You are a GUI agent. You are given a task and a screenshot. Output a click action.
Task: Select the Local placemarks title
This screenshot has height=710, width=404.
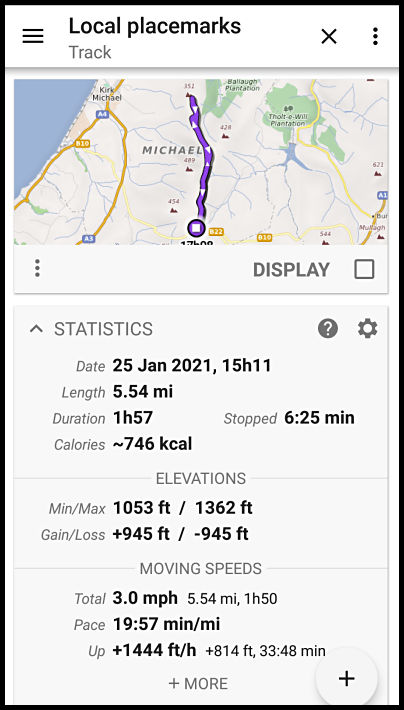[x=154, y=26]
